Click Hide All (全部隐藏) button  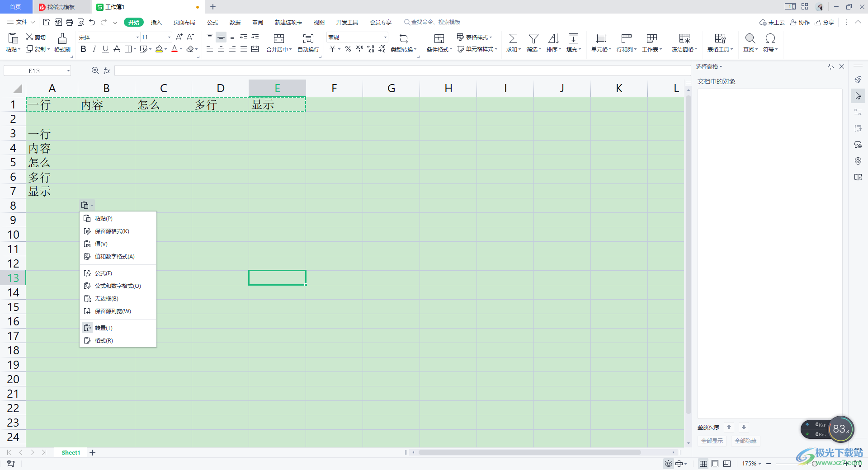pos(745,441)
